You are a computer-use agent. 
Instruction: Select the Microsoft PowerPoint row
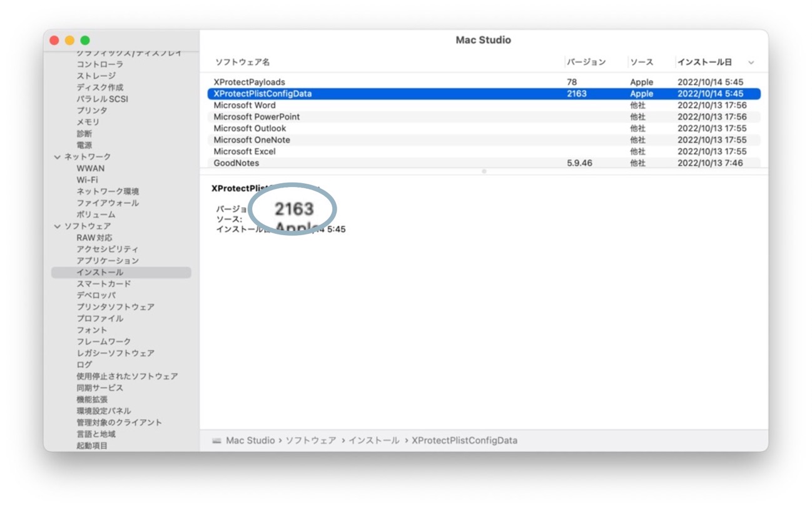click(484, 117)
